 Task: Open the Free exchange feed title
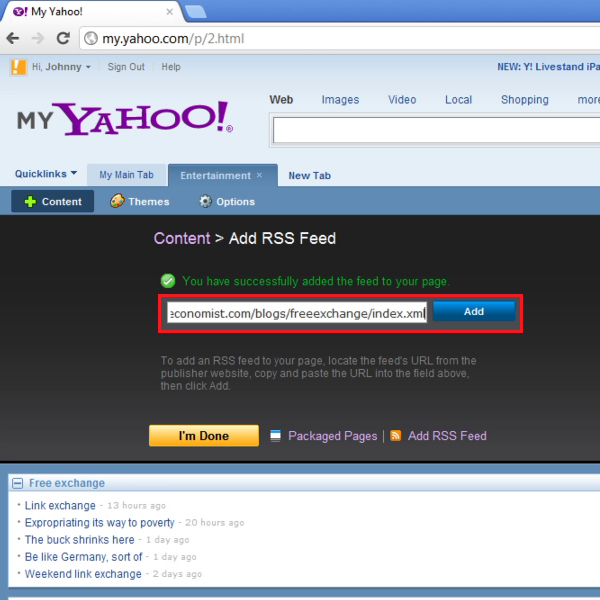pos(67,483)
